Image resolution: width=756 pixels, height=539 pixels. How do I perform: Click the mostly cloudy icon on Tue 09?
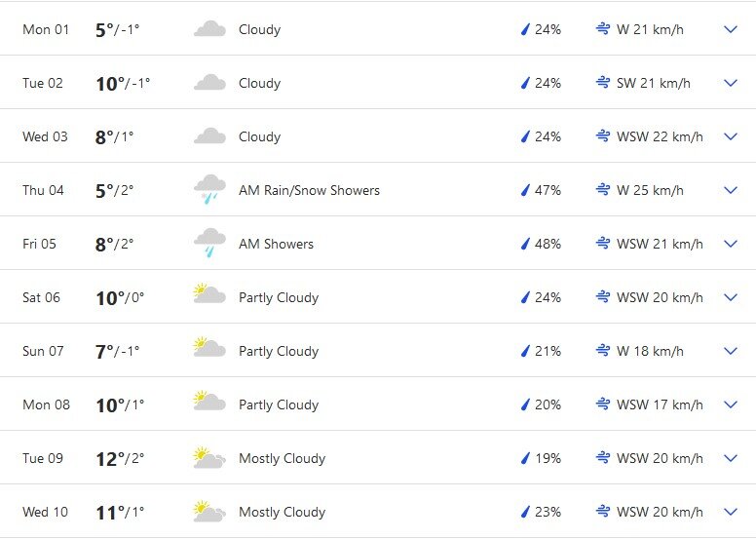209,457
